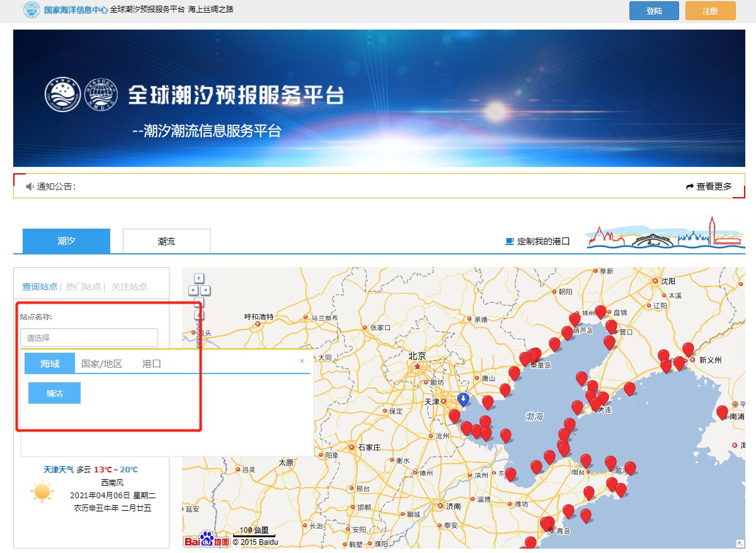Switch to the 潮汐 tab
The width and height of the screenshot is (756, 553).
pyautogui.click(x=66, y=241)
